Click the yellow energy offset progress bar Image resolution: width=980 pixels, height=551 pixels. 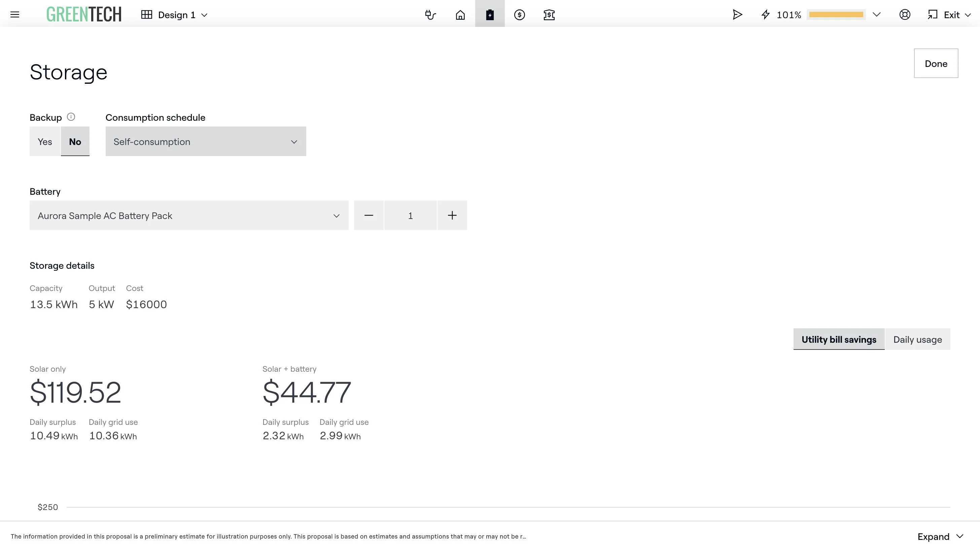(x=836, y=15)
